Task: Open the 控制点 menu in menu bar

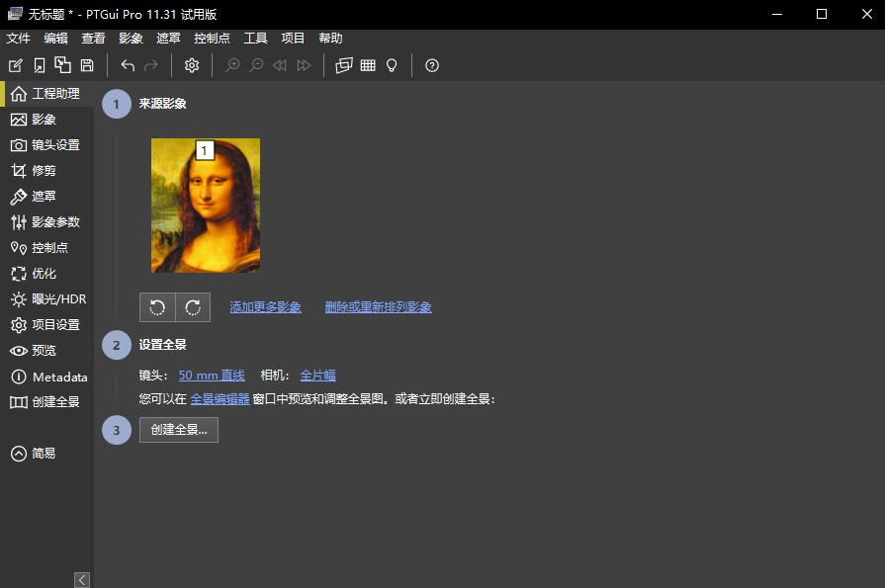Action: tap(212, 39)
